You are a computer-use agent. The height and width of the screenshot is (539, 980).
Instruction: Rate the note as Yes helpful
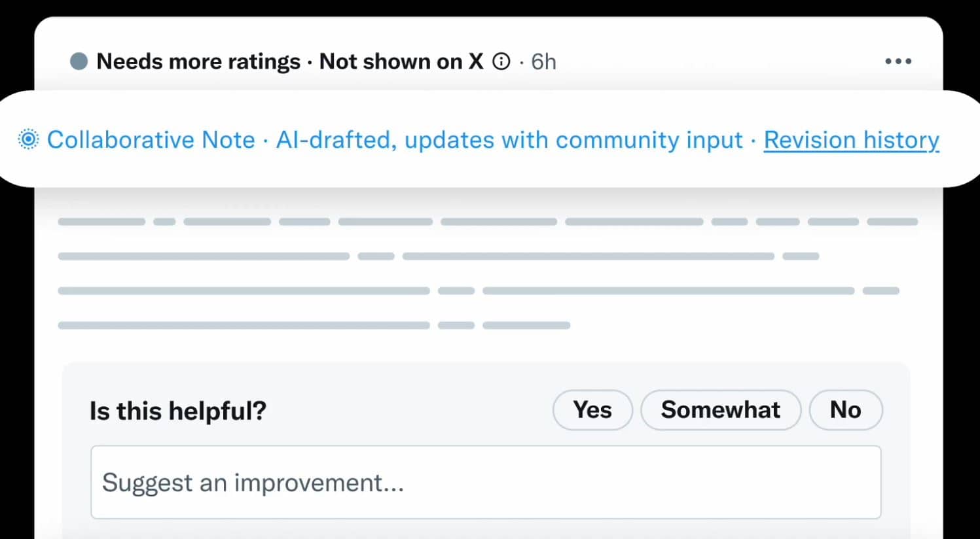(592, 410)
